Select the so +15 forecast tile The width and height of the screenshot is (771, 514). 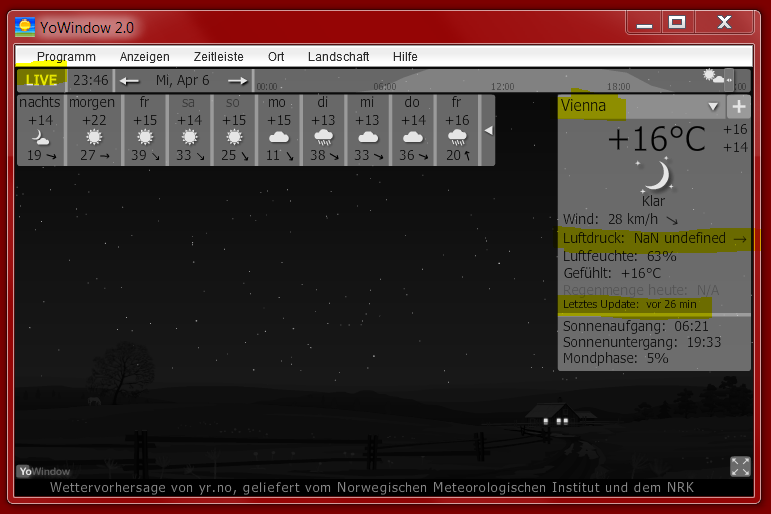(234, 130)
